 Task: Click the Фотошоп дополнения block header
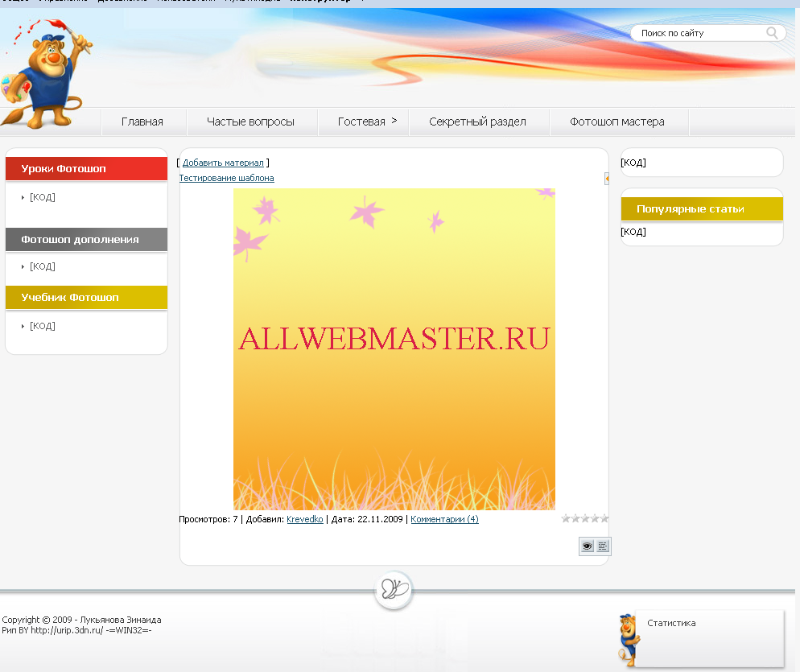click(x=86, y=240)
